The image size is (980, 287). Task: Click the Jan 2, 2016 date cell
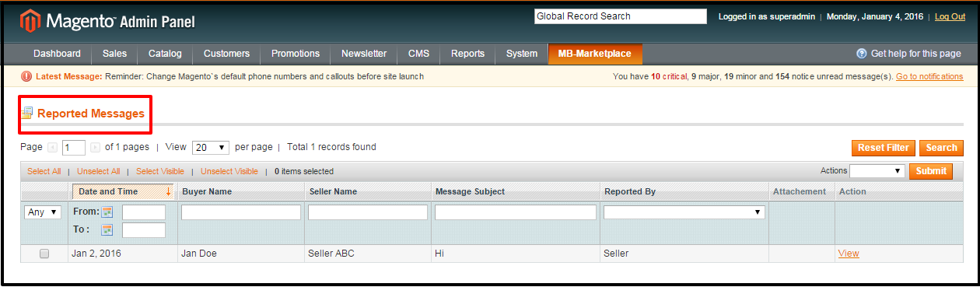coord(96,254)
